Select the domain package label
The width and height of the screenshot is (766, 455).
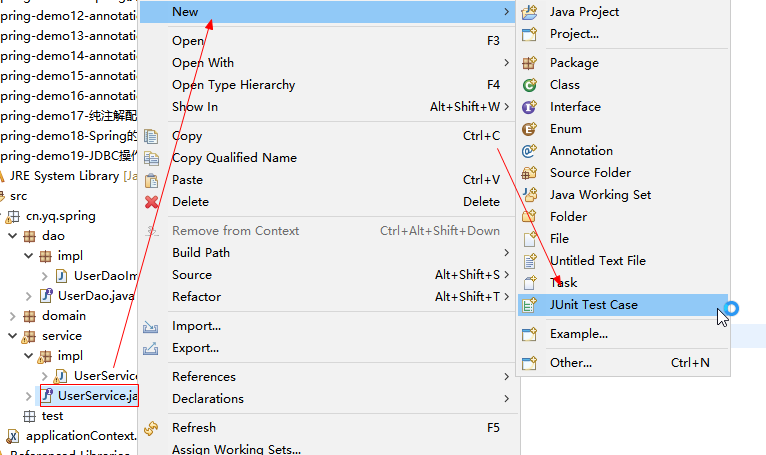pyautogui.click(x=64, y=316)
